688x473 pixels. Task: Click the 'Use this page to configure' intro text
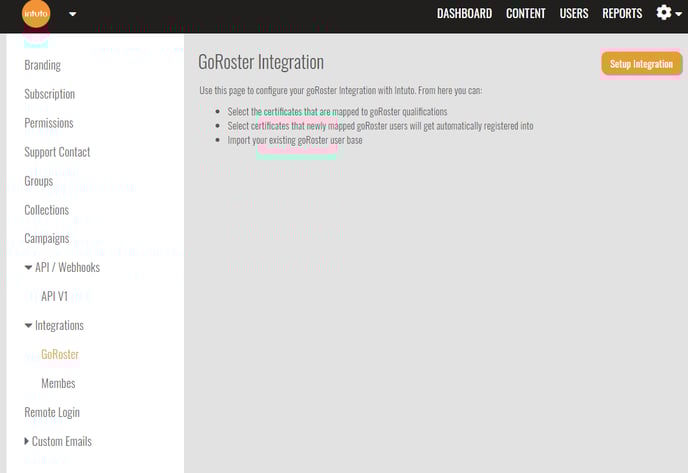pyautogui.click(x=340, y=90)
